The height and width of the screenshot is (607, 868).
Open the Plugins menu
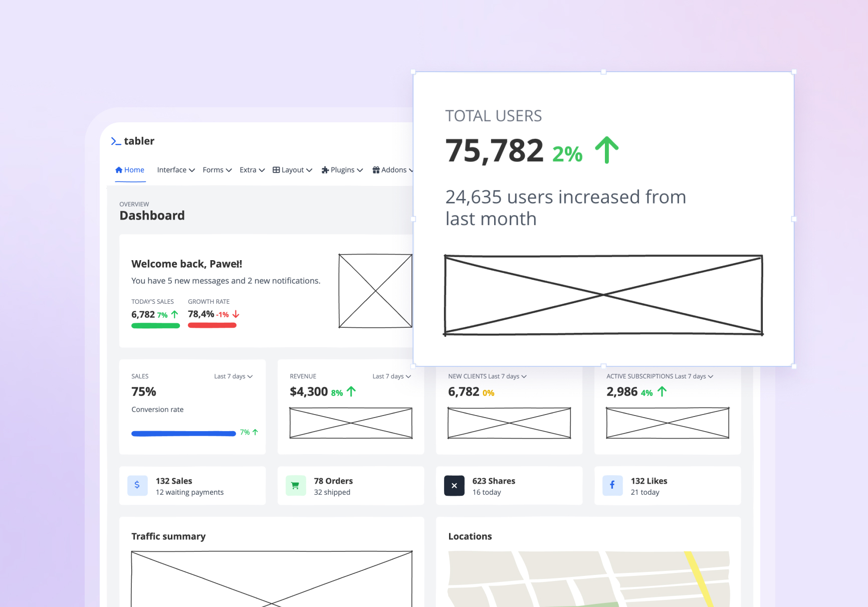pyautogui.click(x=342, y=170)
